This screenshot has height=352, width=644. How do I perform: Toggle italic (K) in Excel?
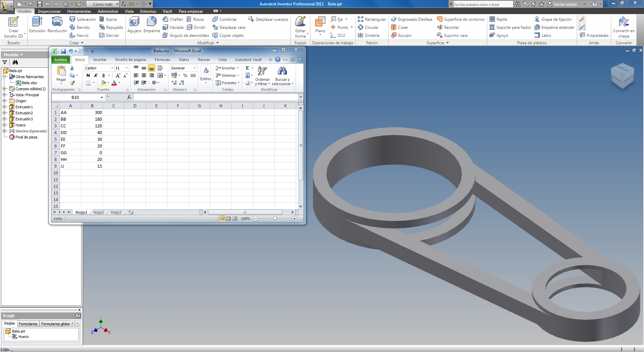[x=96, y=75]
